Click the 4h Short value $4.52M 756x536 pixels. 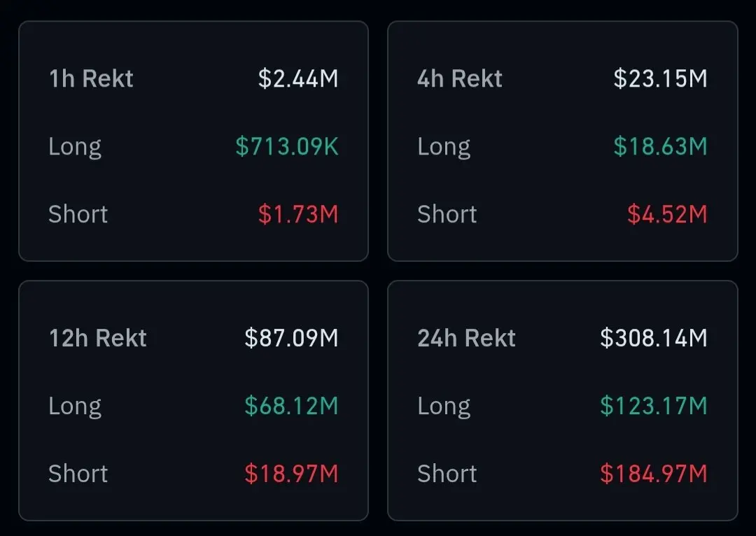pos(667,215)
